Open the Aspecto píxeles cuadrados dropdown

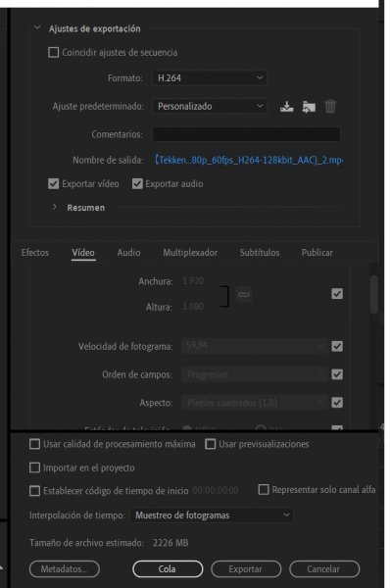tap(254, 403)
